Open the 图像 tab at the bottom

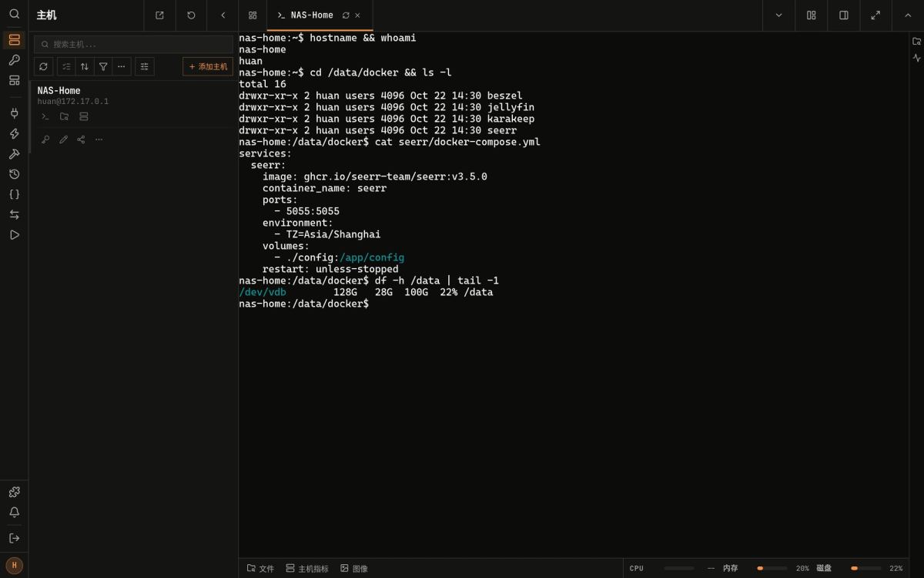[354, 569]
